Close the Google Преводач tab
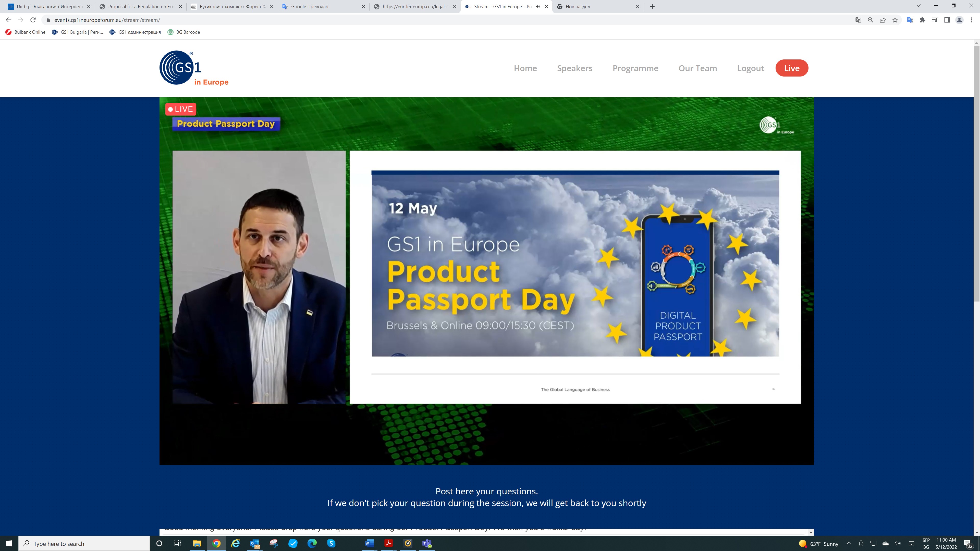Viewport: 980px width, 551px height. [363, 6]
